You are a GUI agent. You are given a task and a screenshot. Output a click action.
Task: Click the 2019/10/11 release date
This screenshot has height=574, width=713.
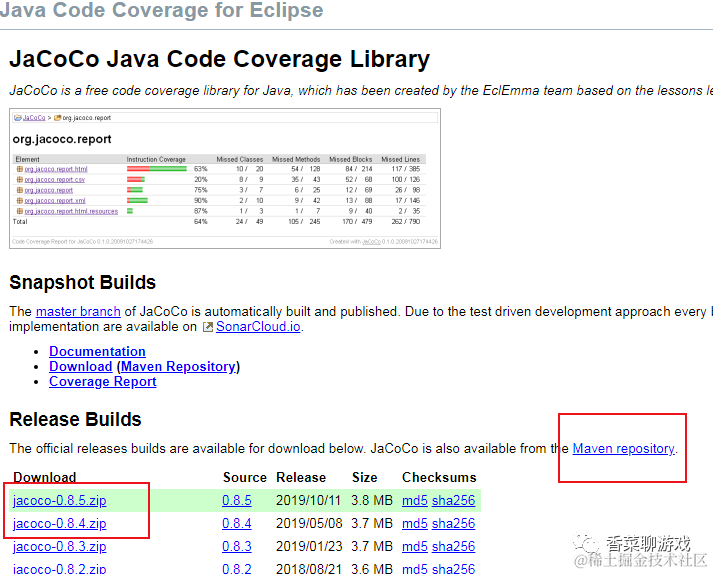tap(308, 500)
